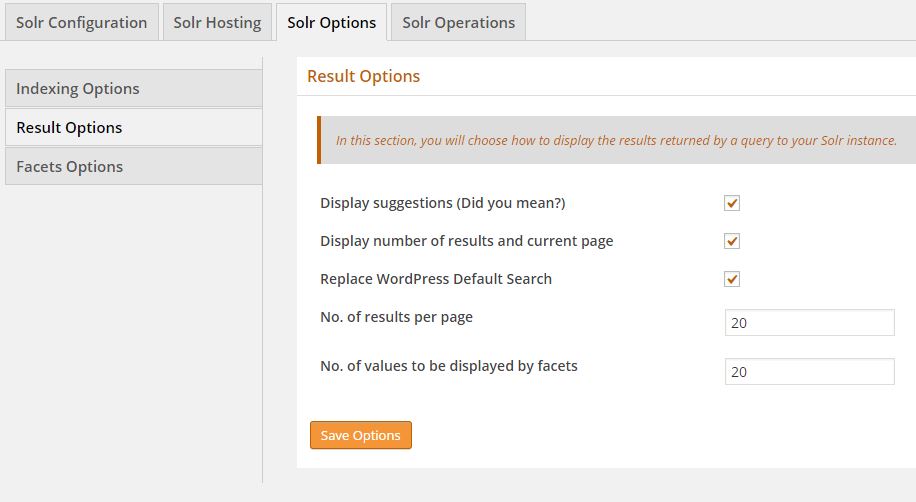Screen dimensions: 916x502
Task: Uncheck the Display suggestions checkbox
Action: (x=732, y=203)
